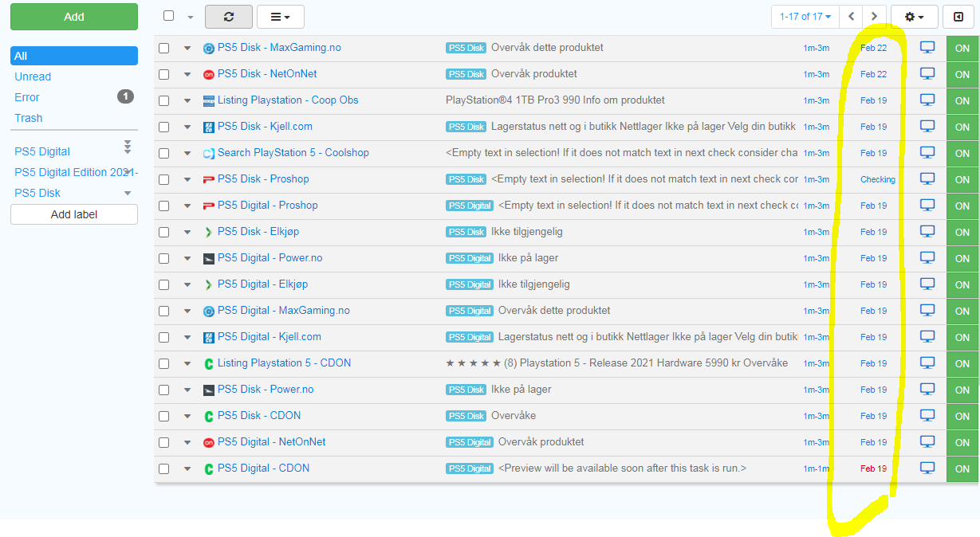Check the PS5 Disk - Elkjøp checkbox
Image resolution: width=980 pixels, height=537 pixels.
164,232
